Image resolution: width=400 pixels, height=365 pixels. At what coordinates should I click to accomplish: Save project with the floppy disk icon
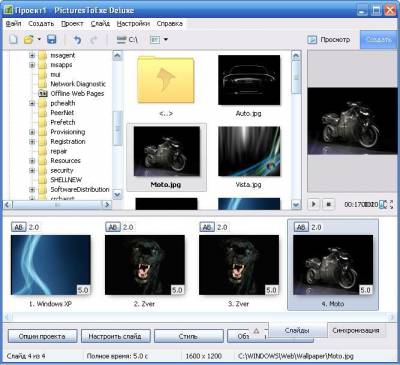tap(51, 40)
